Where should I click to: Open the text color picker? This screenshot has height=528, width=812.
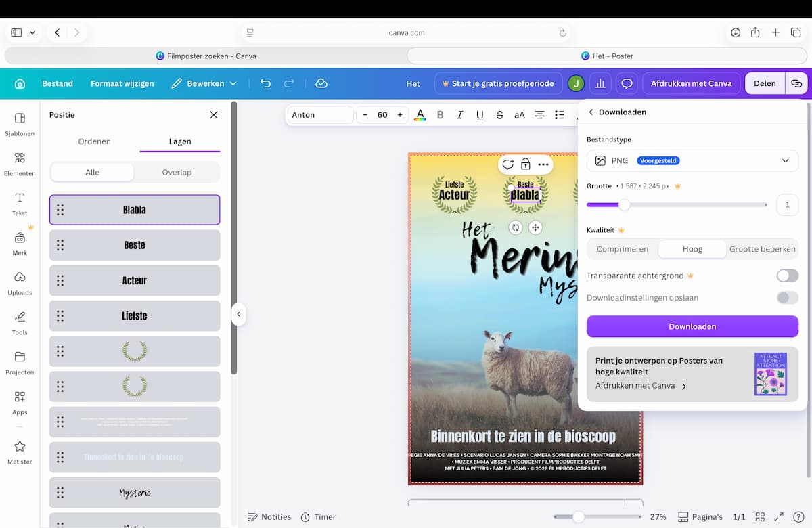[420, 115]
